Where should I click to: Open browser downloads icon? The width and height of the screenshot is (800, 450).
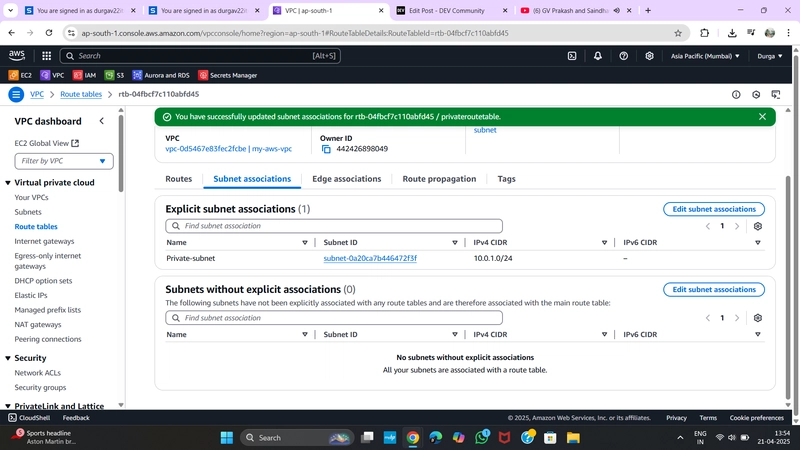(732, 33)
